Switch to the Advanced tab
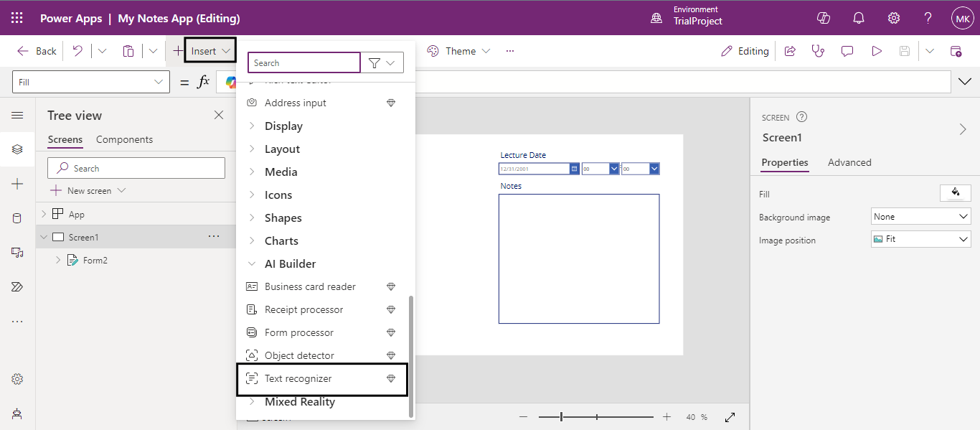Viewport: 980px width, 430px height. (x=849, y=162)
